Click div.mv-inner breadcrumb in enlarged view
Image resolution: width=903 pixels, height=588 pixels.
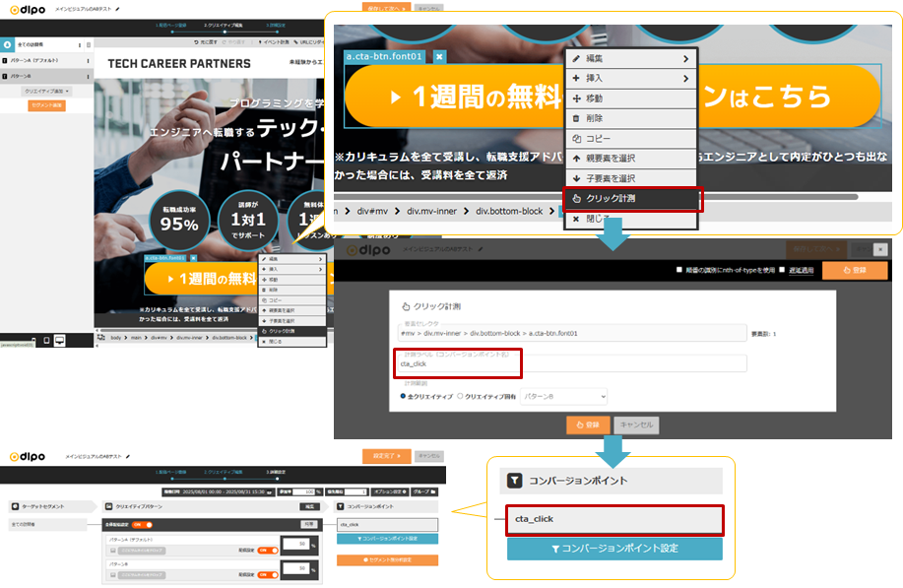(431, 212)
